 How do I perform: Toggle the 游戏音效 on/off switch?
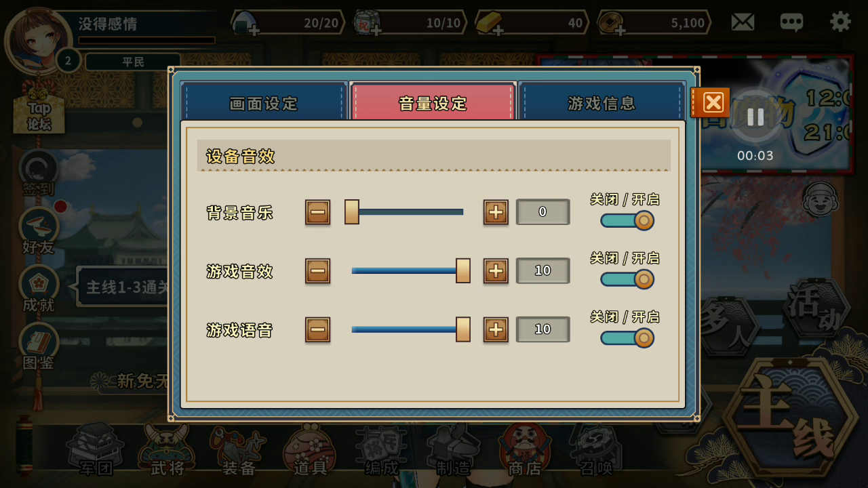click(x=627, y=279)
